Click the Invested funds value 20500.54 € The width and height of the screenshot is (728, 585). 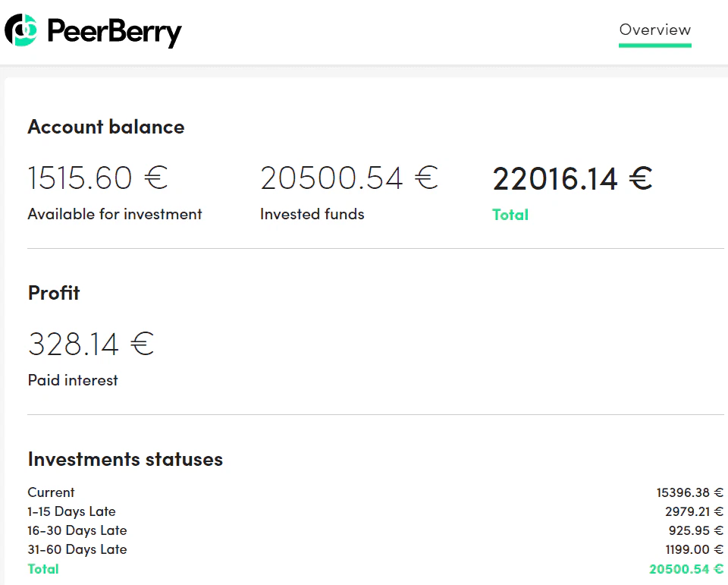(349, 177)
